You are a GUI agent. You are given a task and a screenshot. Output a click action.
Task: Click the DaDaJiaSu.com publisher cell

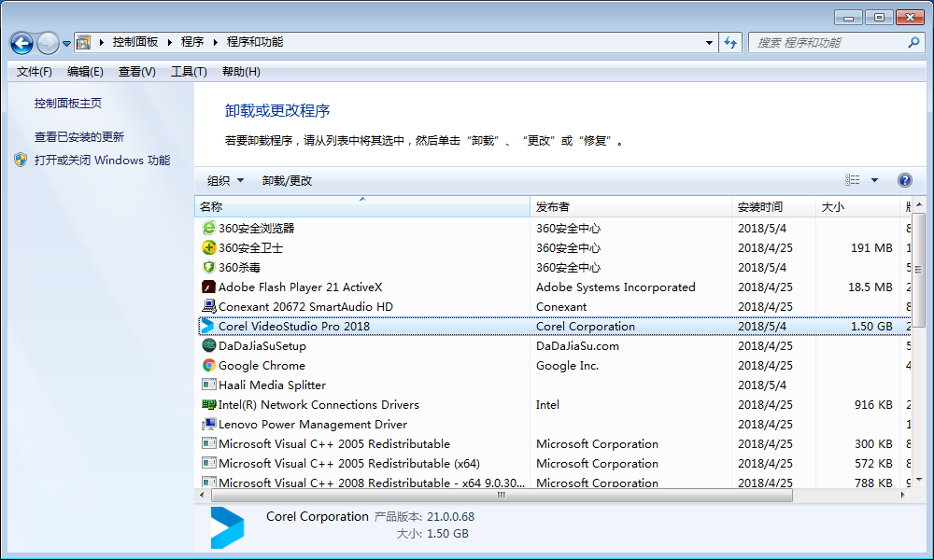tap(577, 345)
